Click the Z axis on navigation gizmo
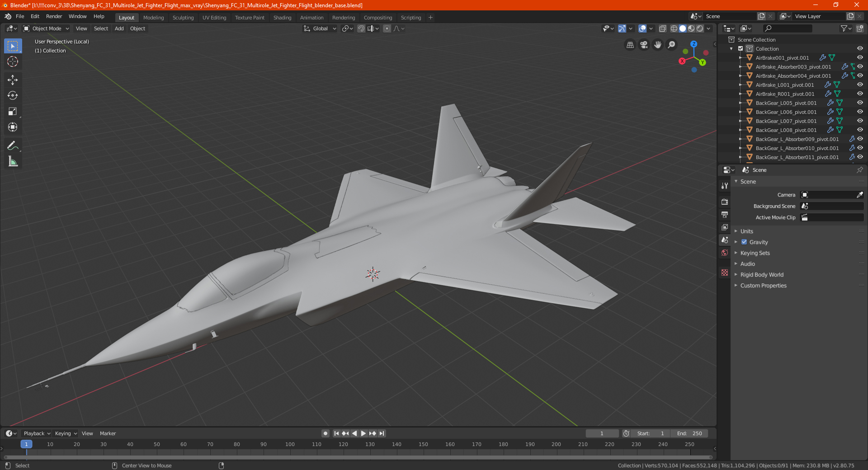This screenshot has width=868, height=470. coord(693,44)
